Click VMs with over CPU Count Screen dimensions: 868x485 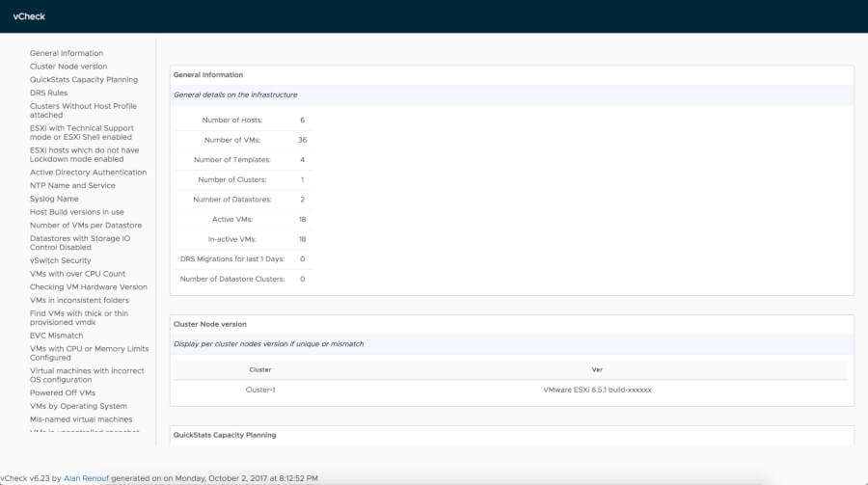pyautogui.click(x=78, y=274)
